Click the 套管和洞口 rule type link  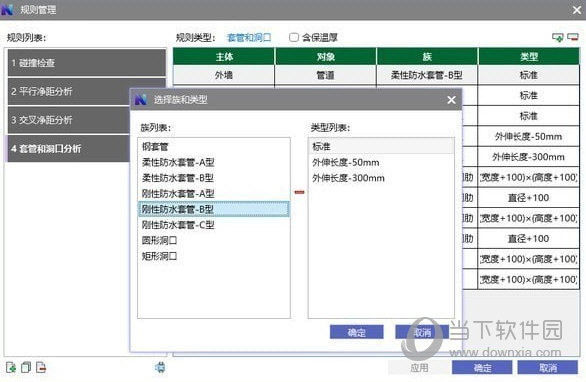(x=249, y=38)
